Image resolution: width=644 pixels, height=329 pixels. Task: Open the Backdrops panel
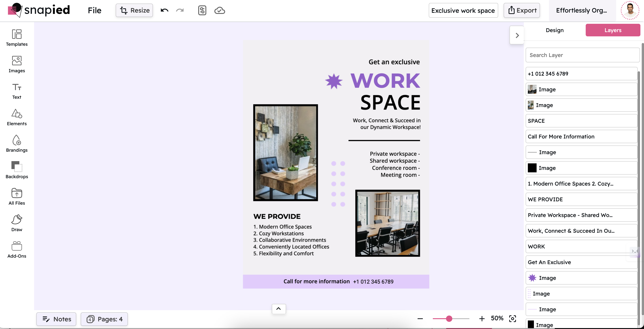click(x=17, y=170)
